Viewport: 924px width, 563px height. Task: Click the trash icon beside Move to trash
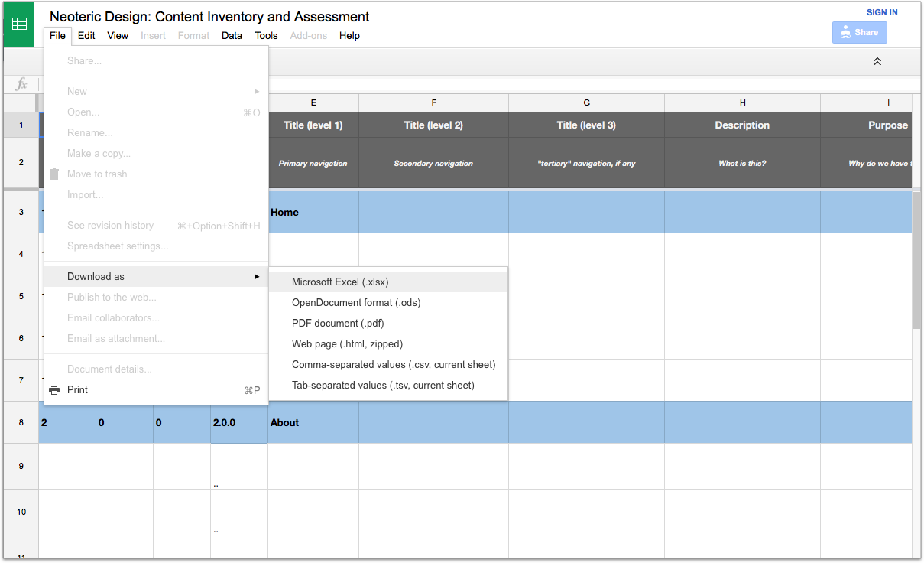(54, 174)
